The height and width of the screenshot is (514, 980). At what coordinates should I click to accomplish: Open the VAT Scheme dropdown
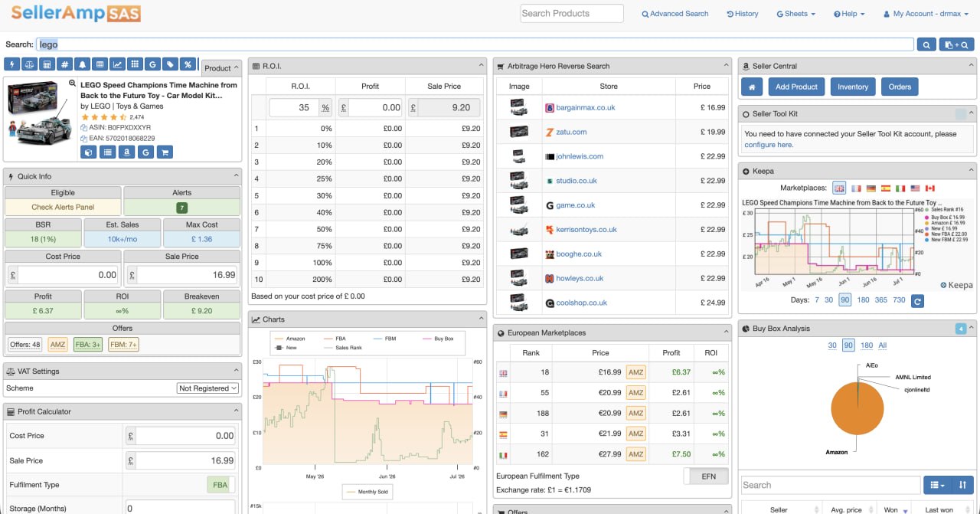click(x=207, y=388)
